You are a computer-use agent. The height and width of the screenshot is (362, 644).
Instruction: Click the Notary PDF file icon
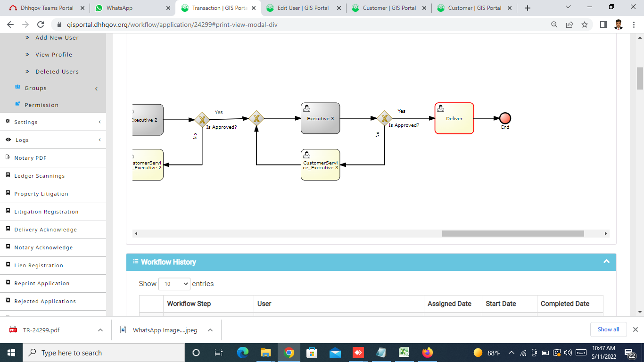(8, 157)
